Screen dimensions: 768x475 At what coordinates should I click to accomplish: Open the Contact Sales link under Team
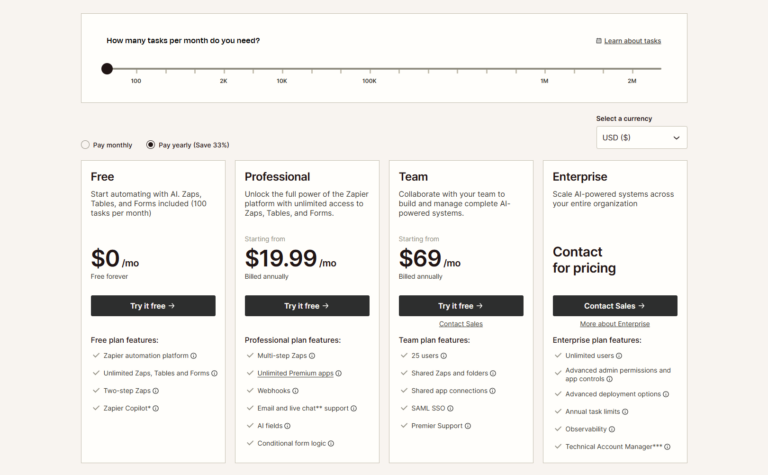[461, 324]
